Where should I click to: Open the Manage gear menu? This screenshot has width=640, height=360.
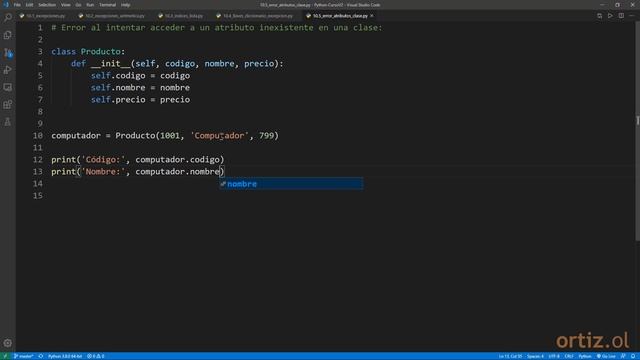[x=8, y=343]
